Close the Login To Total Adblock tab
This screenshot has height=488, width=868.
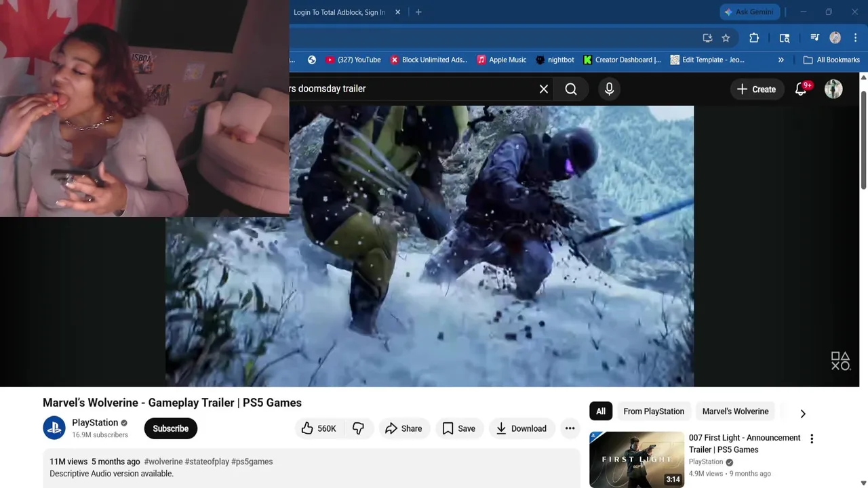[x=397, y=12]
